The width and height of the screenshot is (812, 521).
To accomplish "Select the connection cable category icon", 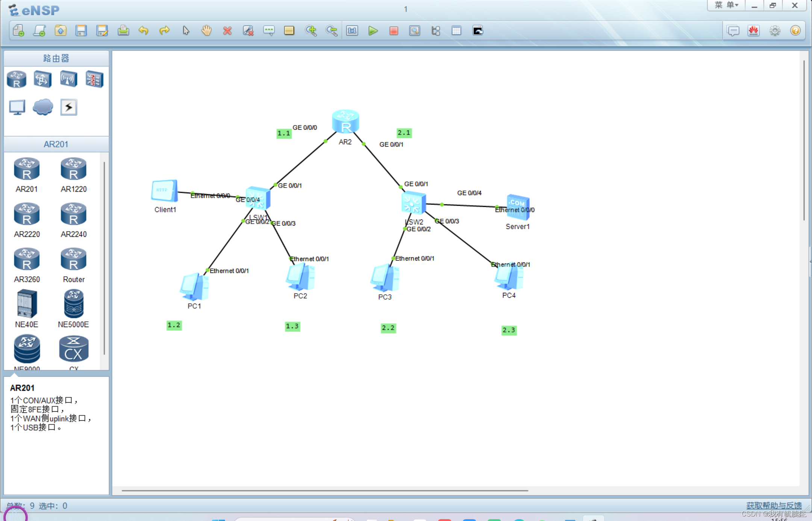I will pos(69,108).
